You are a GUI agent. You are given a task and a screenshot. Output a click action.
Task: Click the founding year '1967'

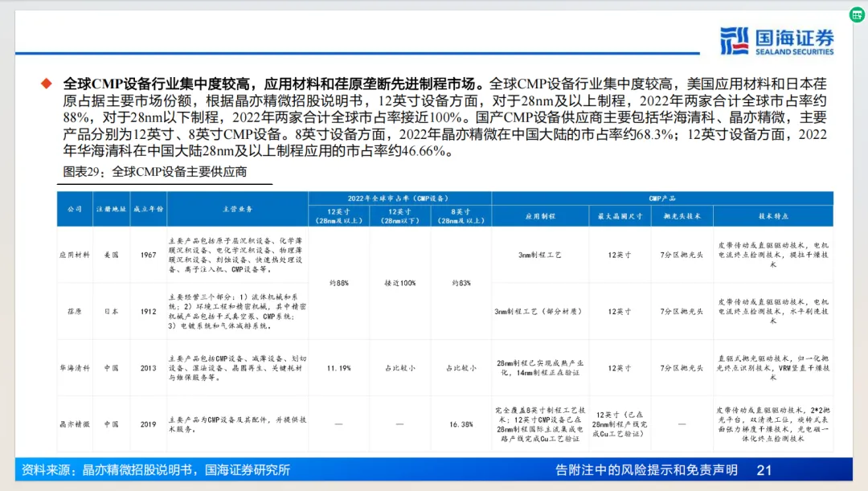coord(149,256)
